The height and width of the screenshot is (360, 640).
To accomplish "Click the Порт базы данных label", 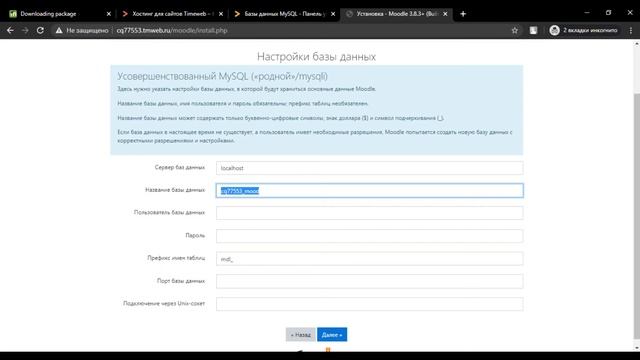I will coord(181,281).
